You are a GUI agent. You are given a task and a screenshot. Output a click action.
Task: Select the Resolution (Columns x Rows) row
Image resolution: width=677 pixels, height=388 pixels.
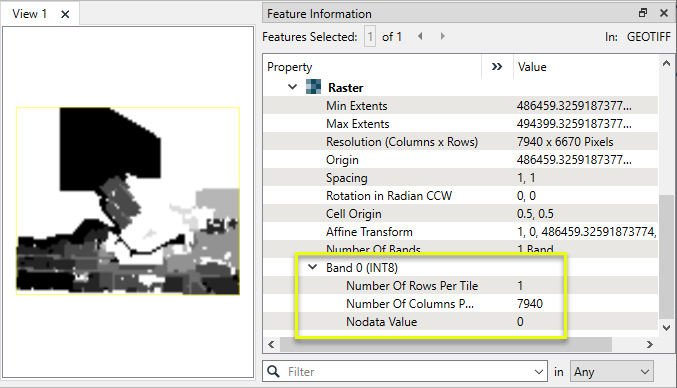(460, 142)
